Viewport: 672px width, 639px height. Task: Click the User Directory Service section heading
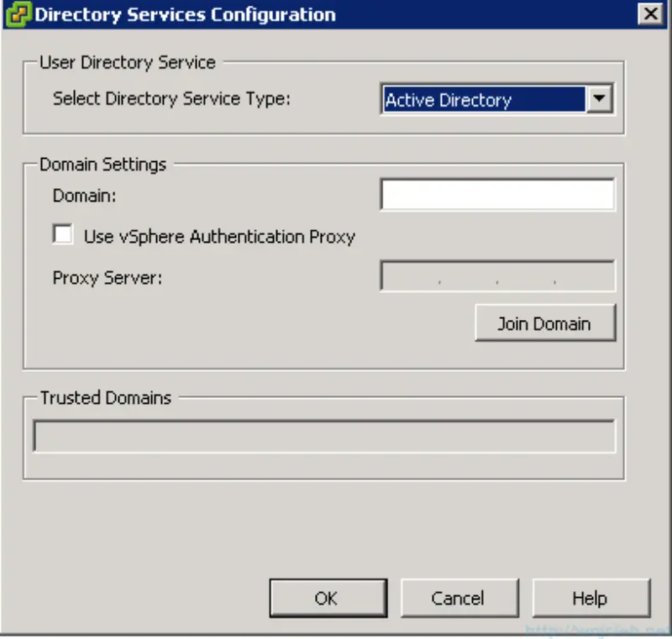tap(127, 62)
